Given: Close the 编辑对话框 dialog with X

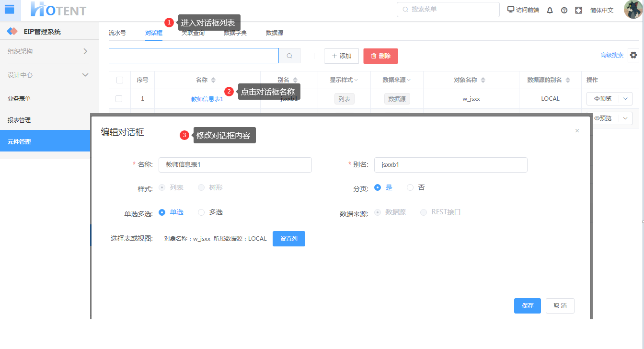Looking at the screenshot, I should [x=577, y=130].
